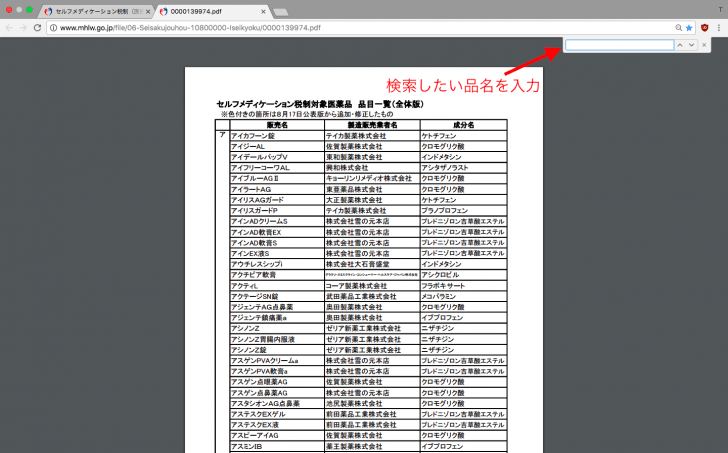Click the note ※色付きの箇所は8月17日公表版から追加・修正
The height and width of the screenshot is (453, 728).
307,114
